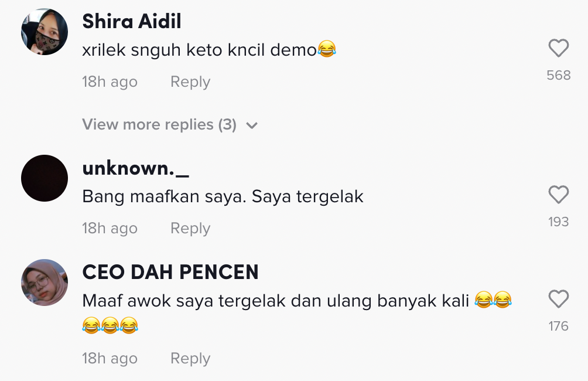Open the Shira Aidil username link
Screen dimensions: 588x381
[x=132, y=21]
